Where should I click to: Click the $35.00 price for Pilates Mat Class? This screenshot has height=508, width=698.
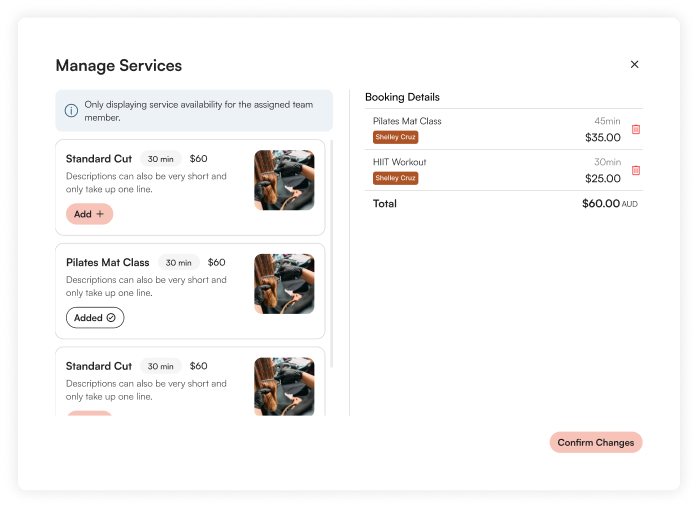click(x=603, y=138)
